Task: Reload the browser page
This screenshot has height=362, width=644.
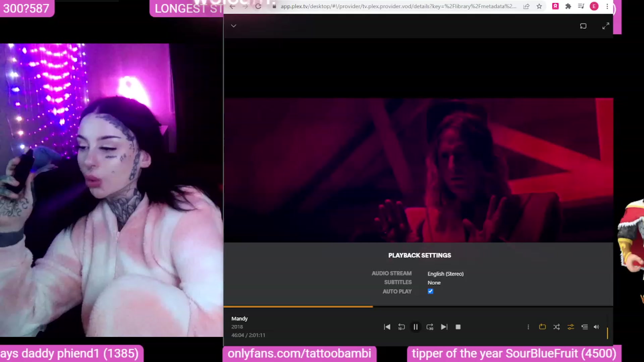Action: tap(258, 6)
